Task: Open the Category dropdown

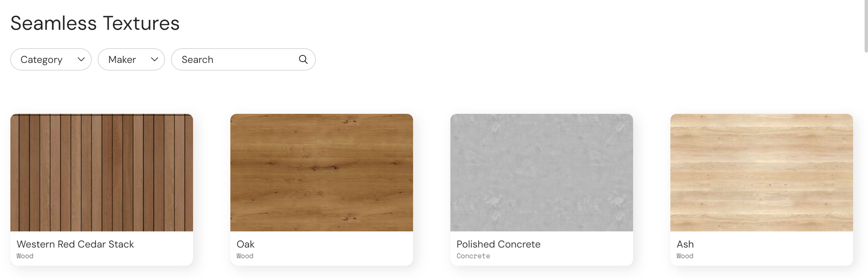Action: 51,60
